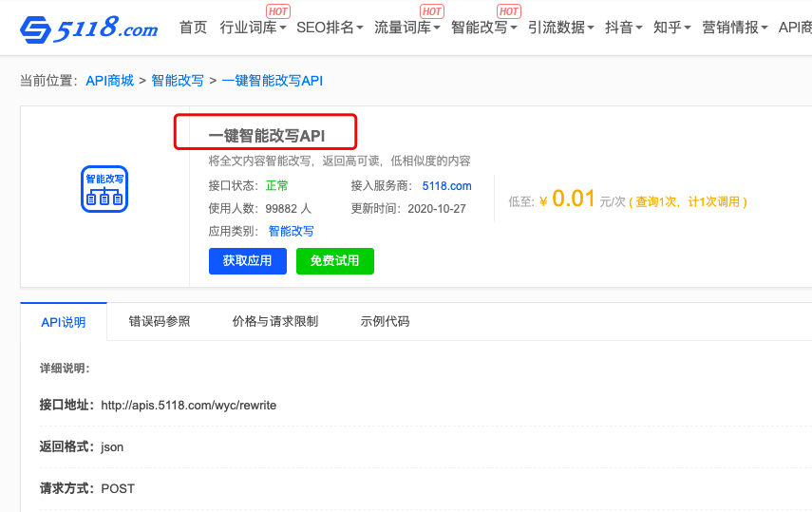Expand the SEO排名 dropdown menu
The image size is (812, 512).
(330, 28)
